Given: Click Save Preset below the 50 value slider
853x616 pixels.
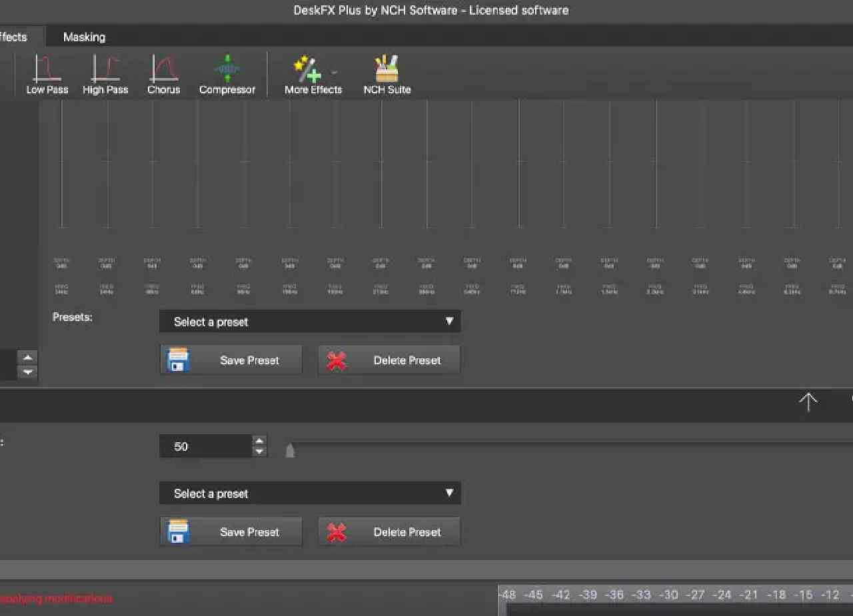Looking at the screenshot, I should pyautogui.click(x=231, y=532).
